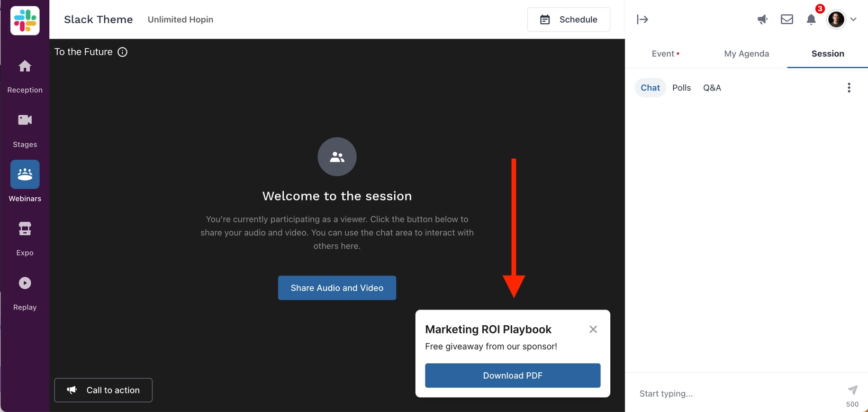This screenshot has height=412, width=868.
Task: Open the Replay play icon
Action: [x=25, y=283]
